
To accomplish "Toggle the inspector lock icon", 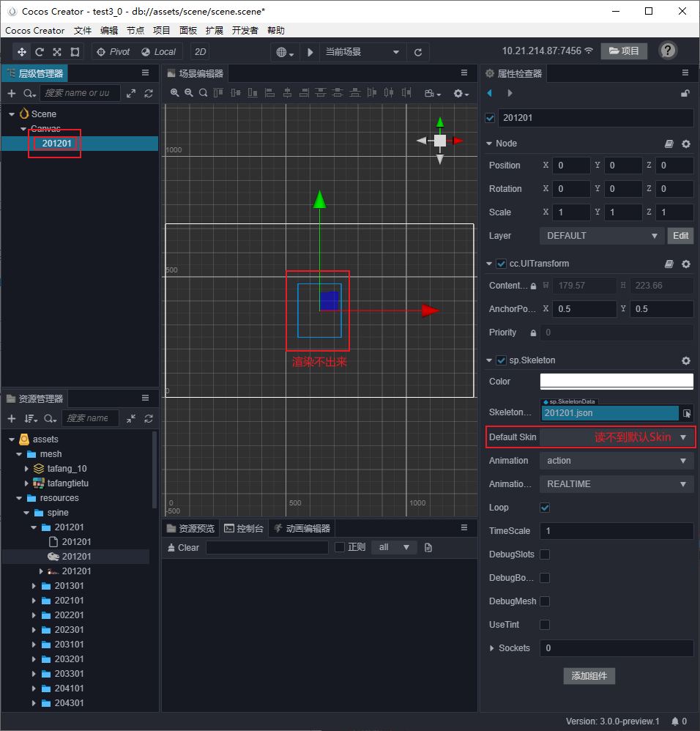I will pyautogui.click(x=685, y=93).
